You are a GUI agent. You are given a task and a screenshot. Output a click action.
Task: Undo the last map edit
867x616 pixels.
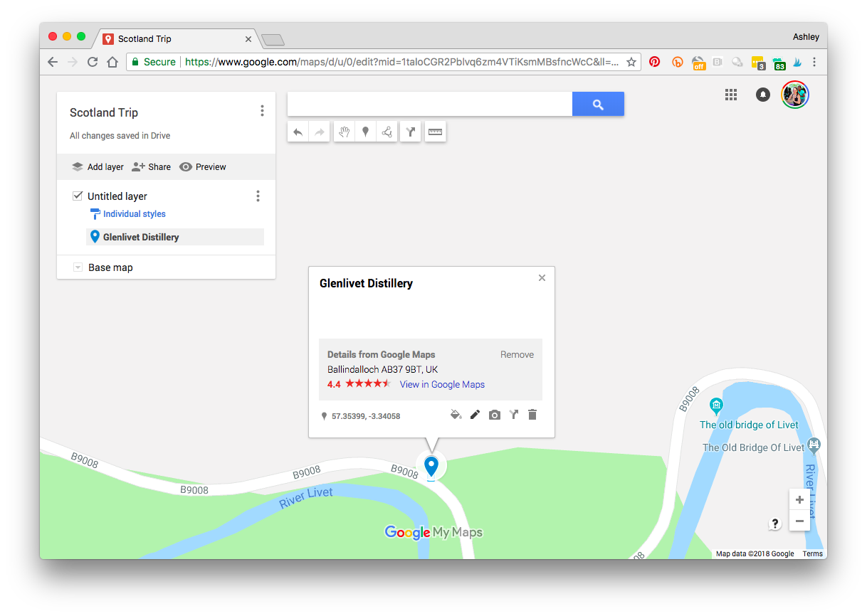(x=298, y=132)
